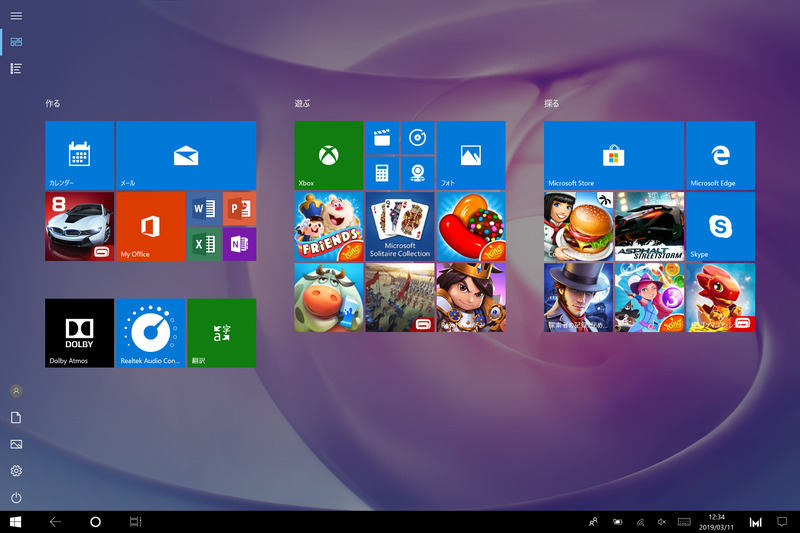Launch the crowned king character game tile
This screenshot has width=800, height=533.
pyautogui.click(x=471, y=297)
